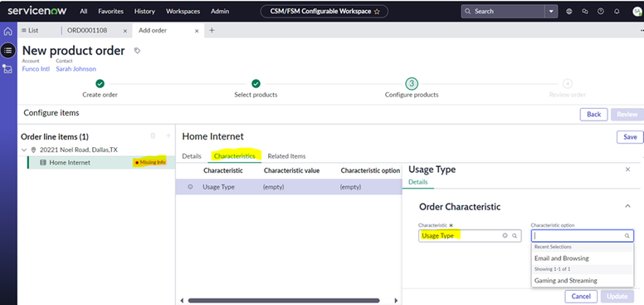
Task: Click the Review button
Action: pyautogui.click(x=627, y=115)
